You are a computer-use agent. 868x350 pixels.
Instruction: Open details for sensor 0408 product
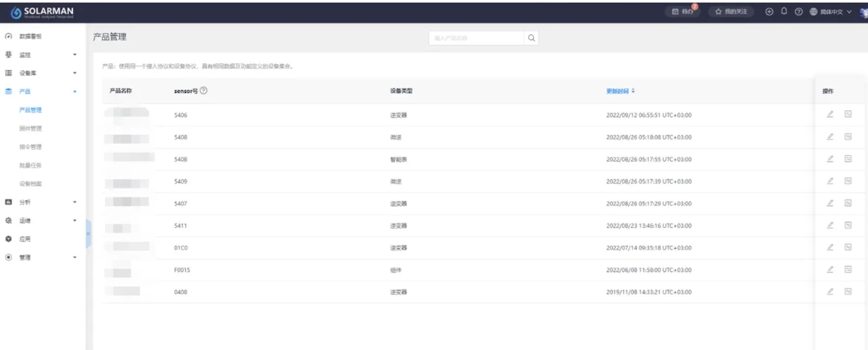(x=848, y=291)
